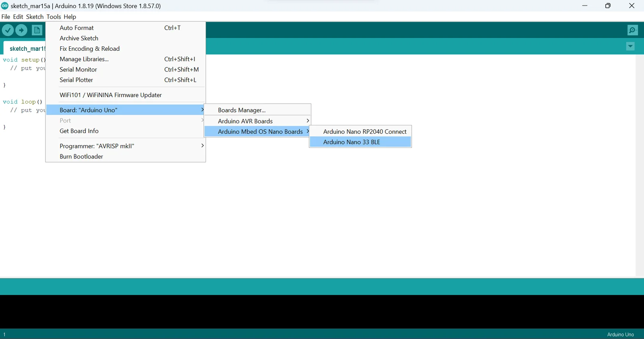Click the Upload arrow icon

pyautogui.click(x=21, y=30)
